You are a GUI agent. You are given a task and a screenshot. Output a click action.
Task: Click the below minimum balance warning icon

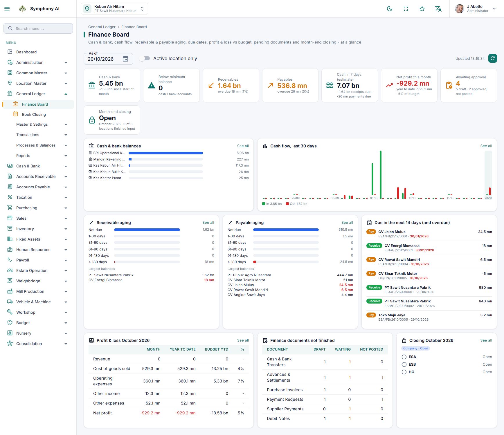[152, 85]
